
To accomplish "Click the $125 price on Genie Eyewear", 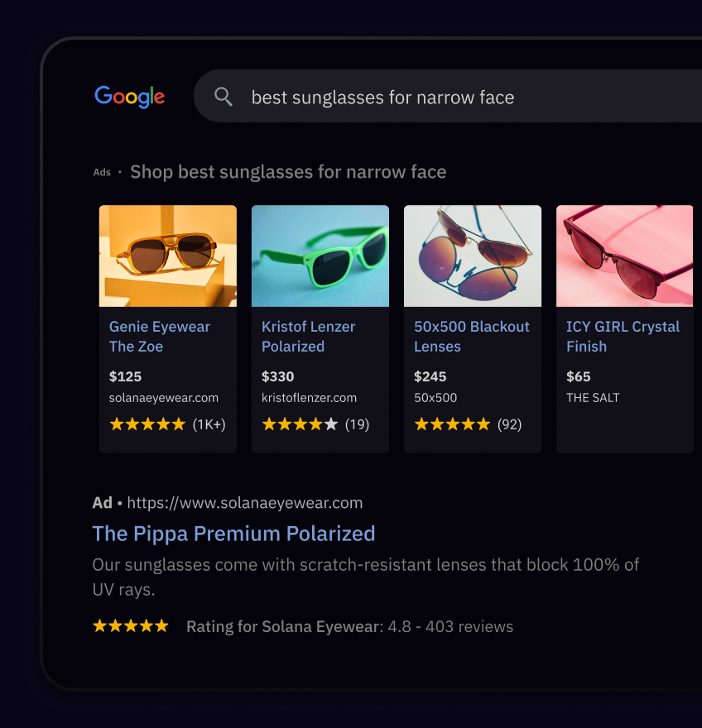I will (x=126, y=376).
